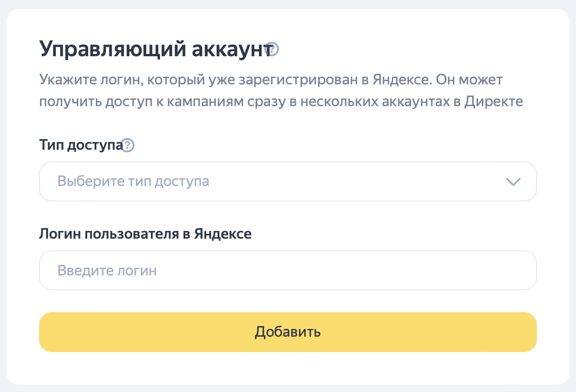Click the help icon beside Управляющий аккаунт heading

(x=272, y=49)
